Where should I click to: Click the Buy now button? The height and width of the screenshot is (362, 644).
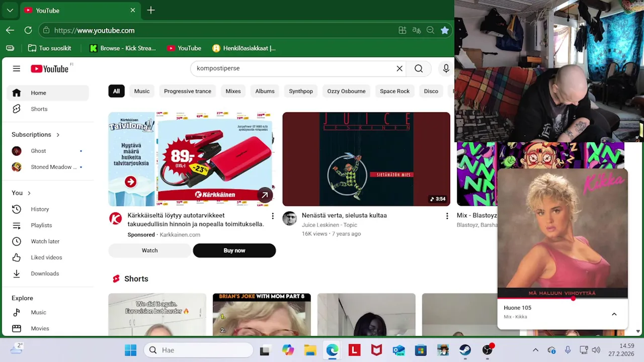tap(234, 250)
